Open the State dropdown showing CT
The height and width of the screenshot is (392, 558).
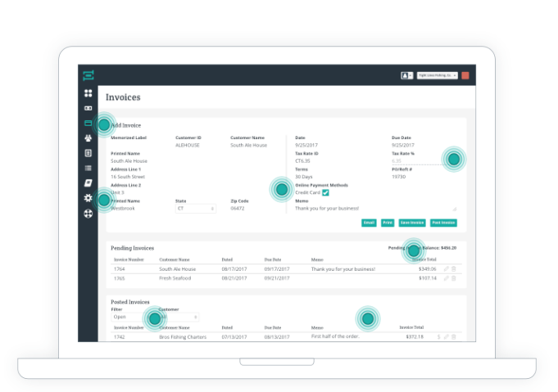195,209
